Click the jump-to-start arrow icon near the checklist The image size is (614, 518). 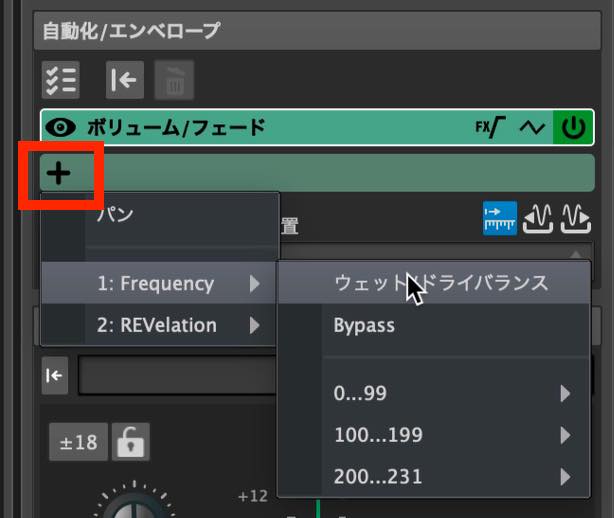125,80
